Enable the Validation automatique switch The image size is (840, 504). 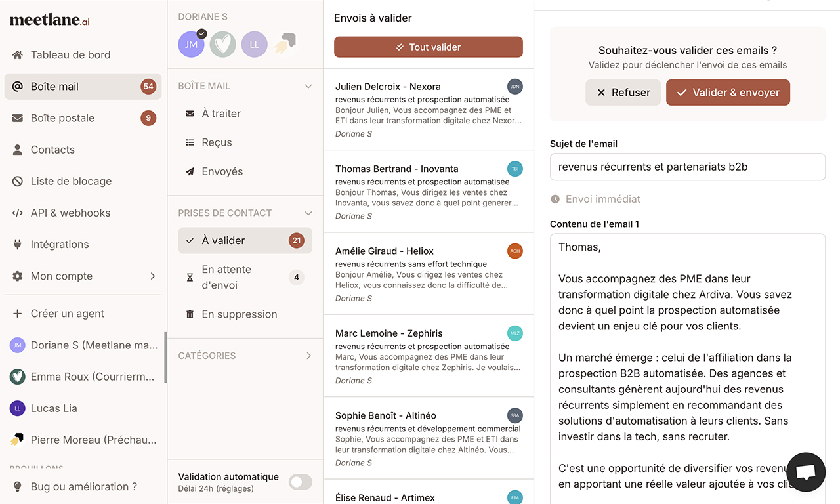(301, 482)
